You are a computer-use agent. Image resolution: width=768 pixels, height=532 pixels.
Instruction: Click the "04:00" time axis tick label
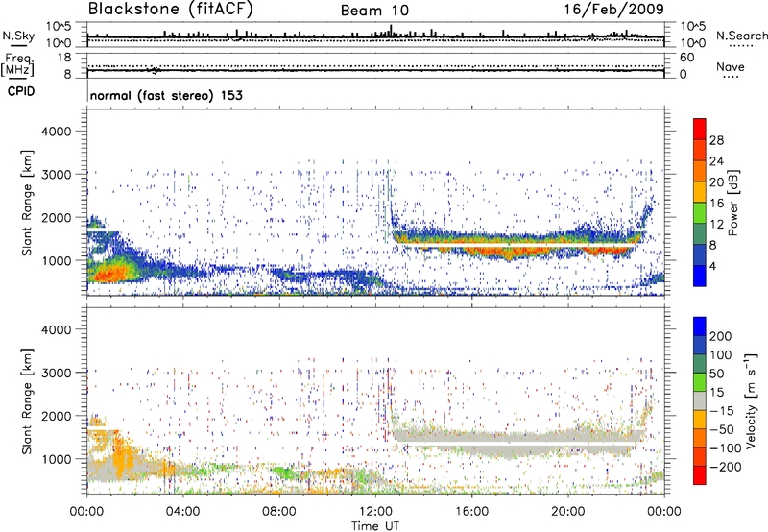coord(182,512)
